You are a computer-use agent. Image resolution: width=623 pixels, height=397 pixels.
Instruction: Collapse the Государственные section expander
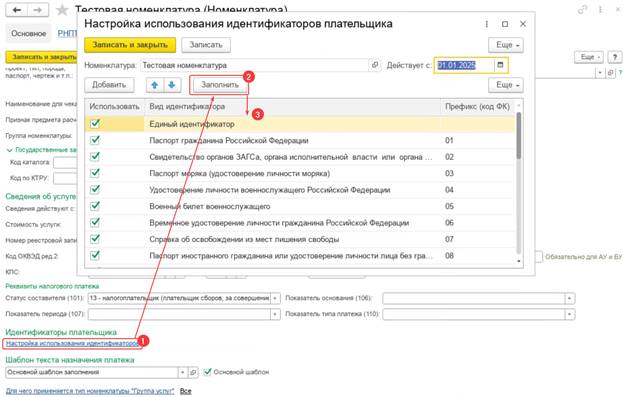tap(10, 150)
